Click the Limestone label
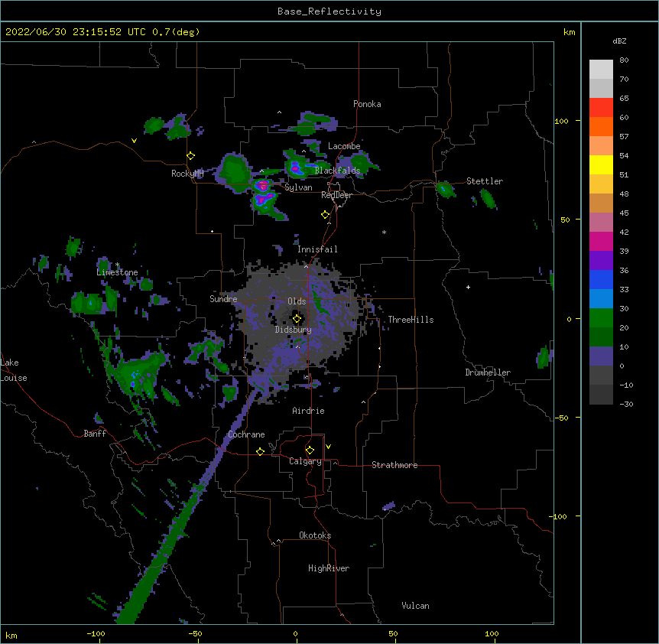 (x=117, y=272)
